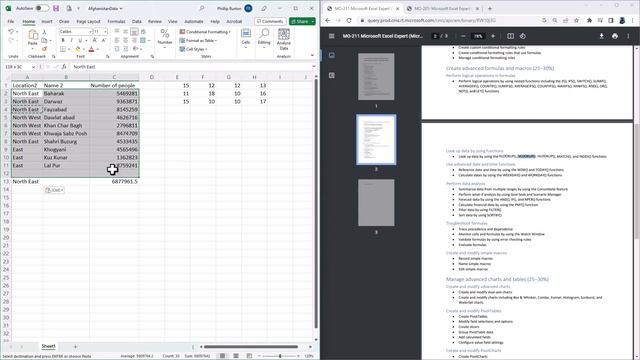Click the Comments button in Excel
The width and height of the screenshot is (640, 360).
coord(270,21)
